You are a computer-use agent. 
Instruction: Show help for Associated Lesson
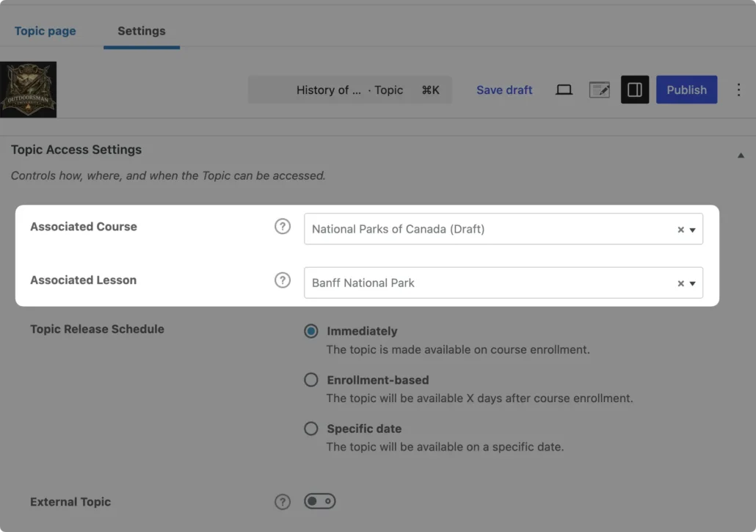(283, 280)
